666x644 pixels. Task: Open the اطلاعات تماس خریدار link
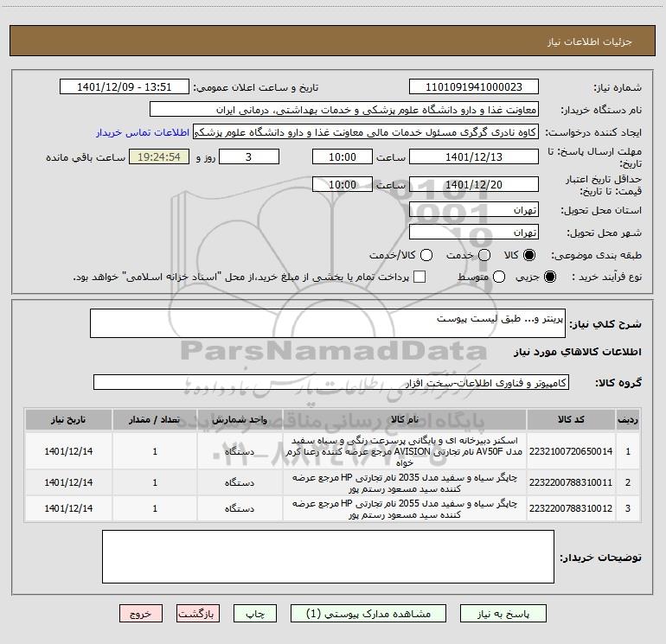tap(143, 132)
